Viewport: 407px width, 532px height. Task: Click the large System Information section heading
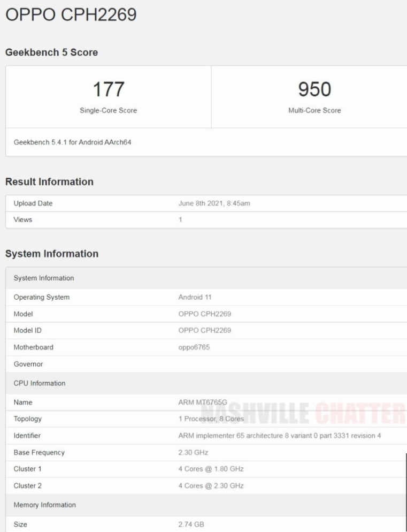[51, 254]
